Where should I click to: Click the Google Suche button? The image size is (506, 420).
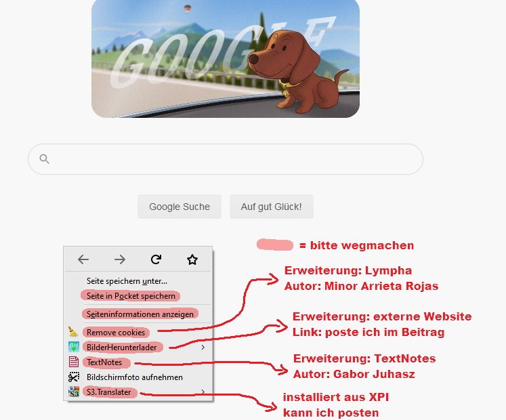pyautogui.click(x=180, y=207)
